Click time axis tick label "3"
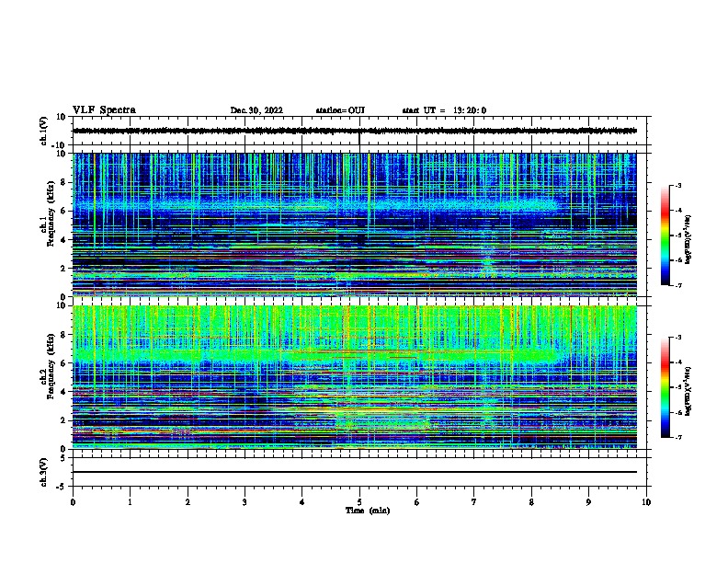Screen dimensions: 728x563 coord(245,502)
